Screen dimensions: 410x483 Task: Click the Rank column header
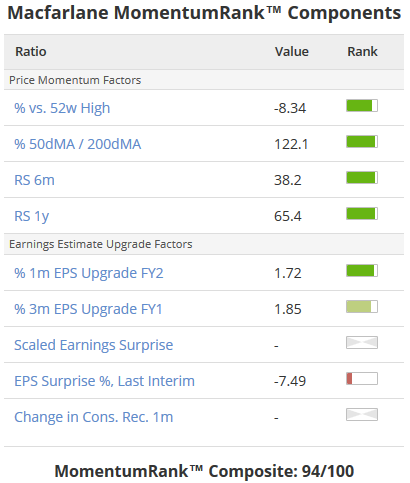[362, 52]
